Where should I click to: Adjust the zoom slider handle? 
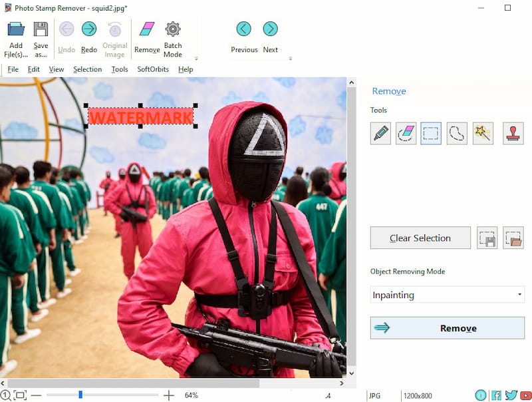(x=80, y=395)
